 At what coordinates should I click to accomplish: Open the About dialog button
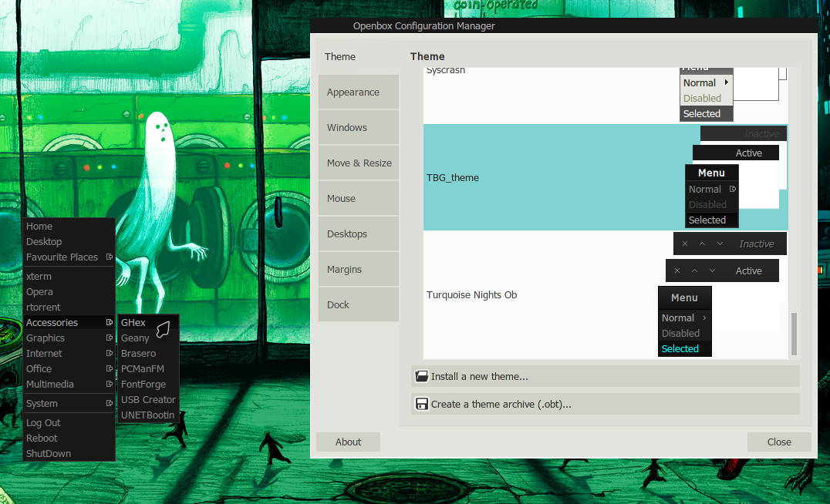(348, 442)
